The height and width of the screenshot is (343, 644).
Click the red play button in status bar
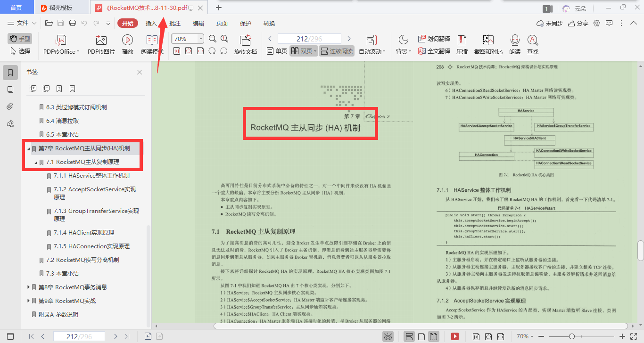point(455,336)
